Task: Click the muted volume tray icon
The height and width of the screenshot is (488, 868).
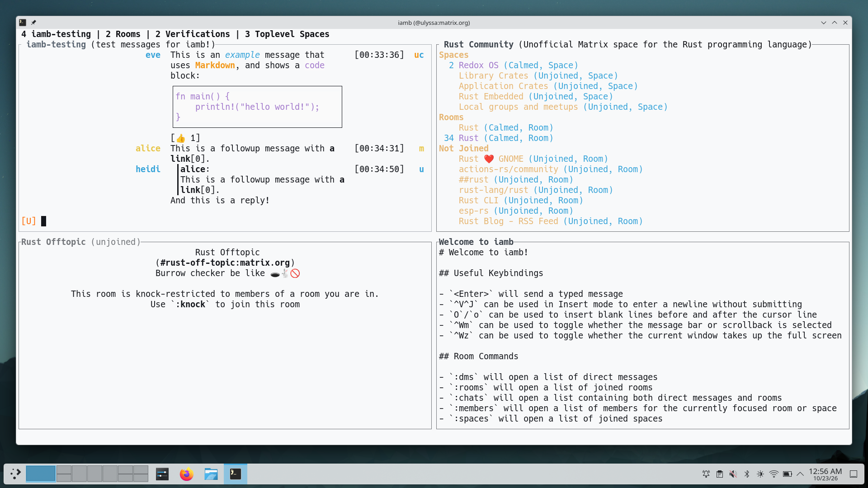Action: pos(733,474)
